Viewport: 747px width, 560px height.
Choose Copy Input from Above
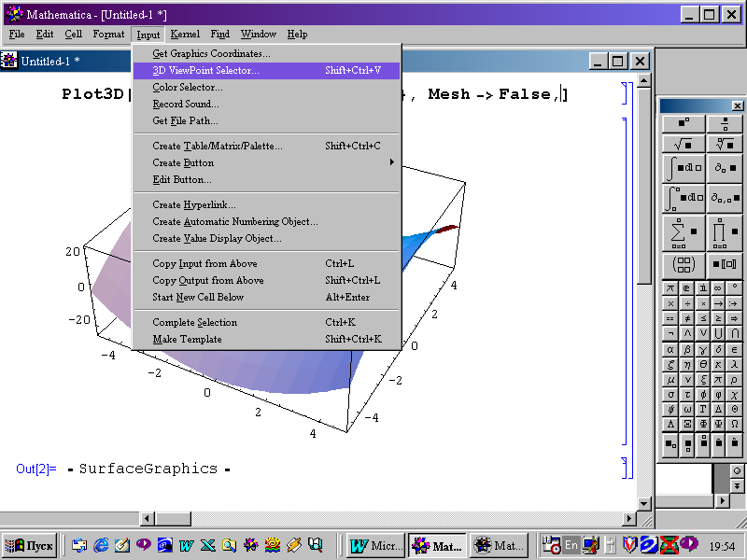[x=266, y=263]
